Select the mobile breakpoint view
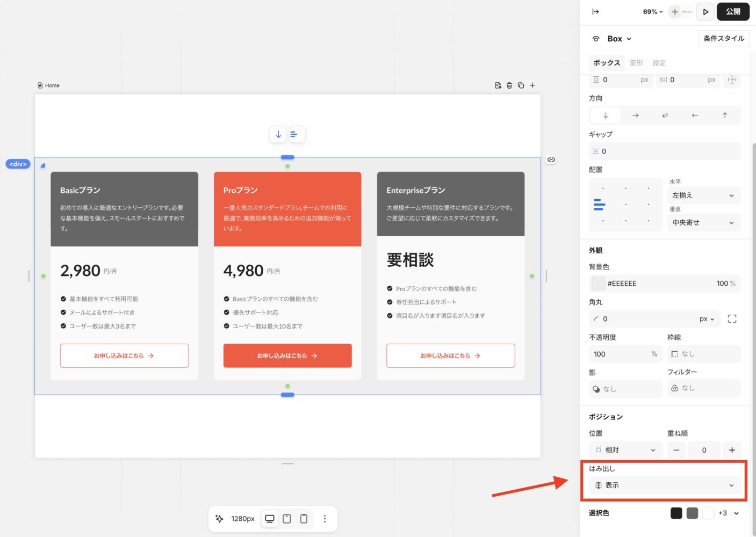756x537 pixels. point(304,519)
